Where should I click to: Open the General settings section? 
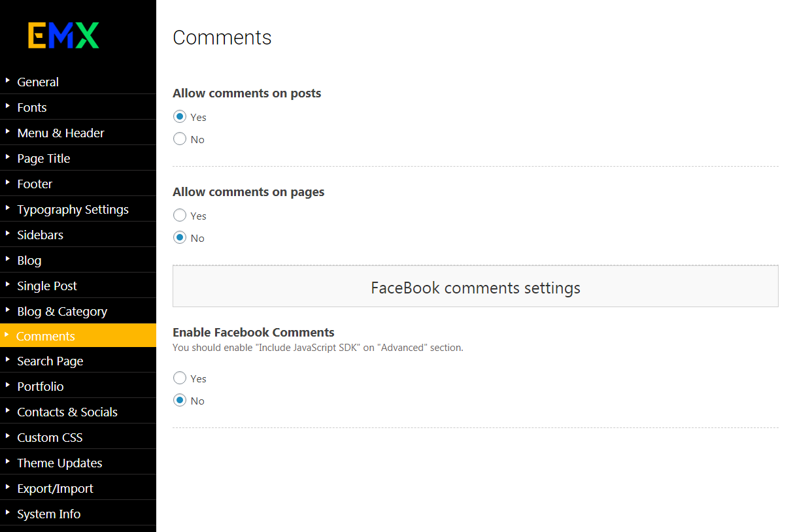pos(38,82)
